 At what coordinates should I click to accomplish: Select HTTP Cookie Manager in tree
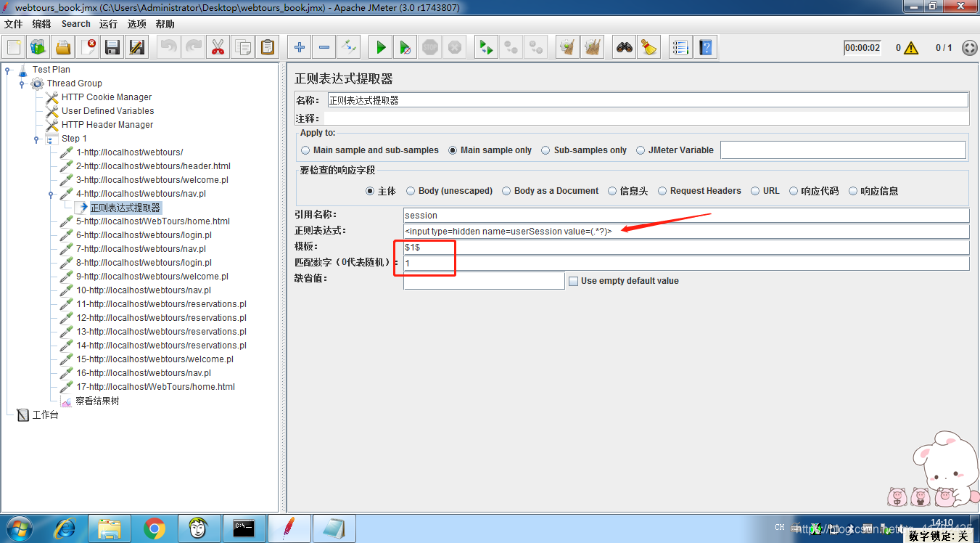click(x=107, y=97)
